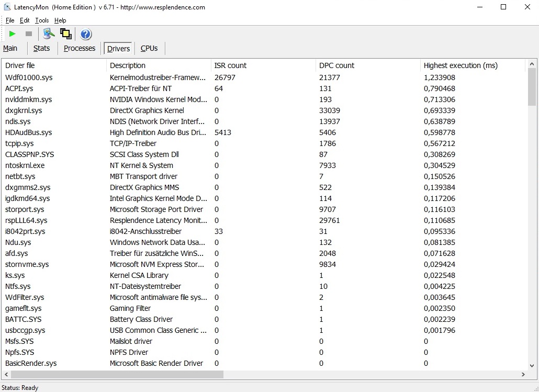Show the Processes tab
The image size is (539, 392).
[x=80, y=48]
